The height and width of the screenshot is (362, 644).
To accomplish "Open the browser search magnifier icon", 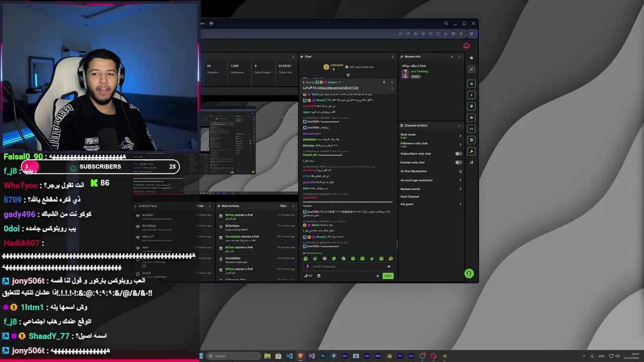I will coord(446,23).
